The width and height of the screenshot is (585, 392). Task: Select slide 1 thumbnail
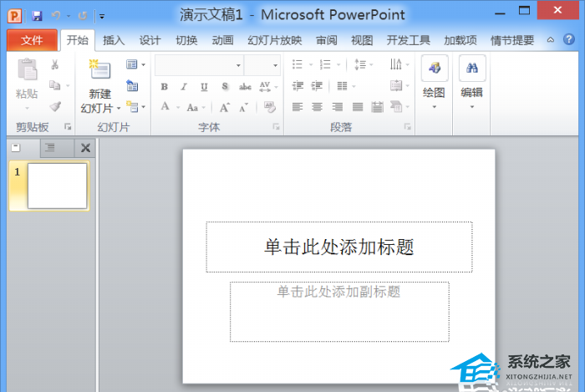(57, 186)
